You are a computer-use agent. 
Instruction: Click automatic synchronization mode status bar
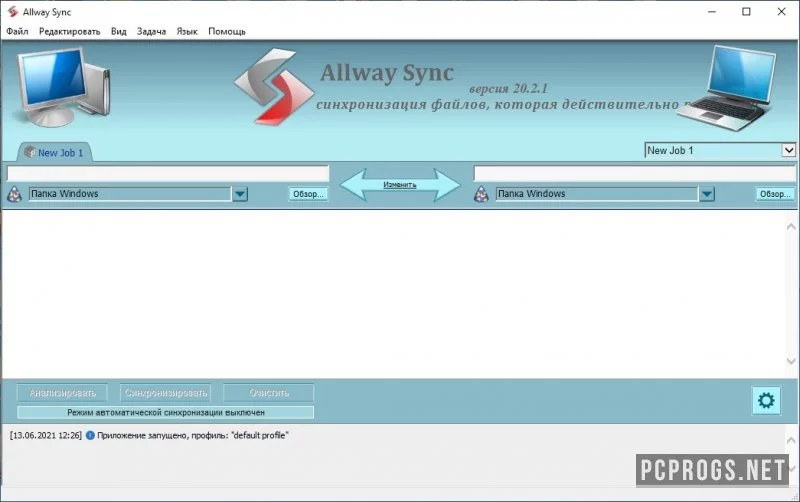pos(166,412)
